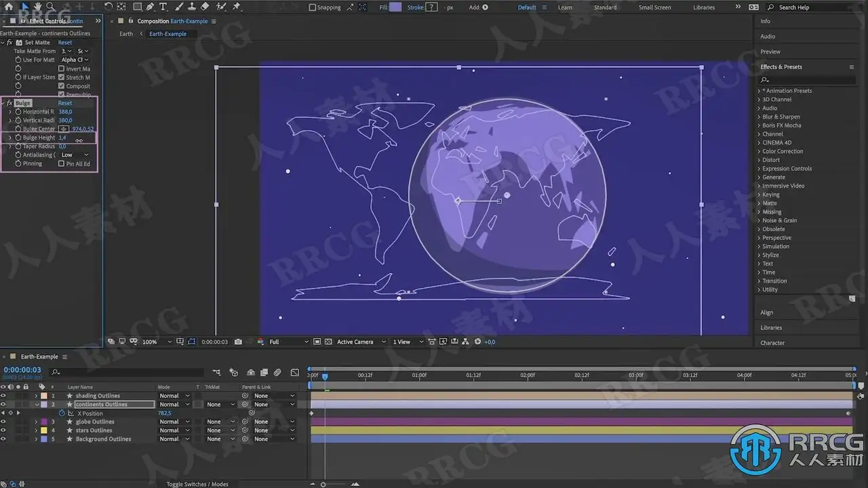
Task: Hide the stars Outlines layer
Action: [3, 430]
